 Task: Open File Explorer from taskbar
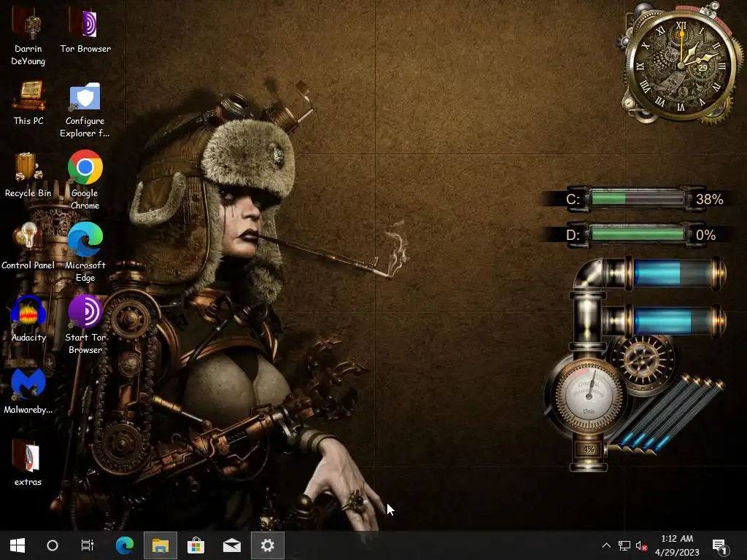pyautogui.click(x=160, y=545)
